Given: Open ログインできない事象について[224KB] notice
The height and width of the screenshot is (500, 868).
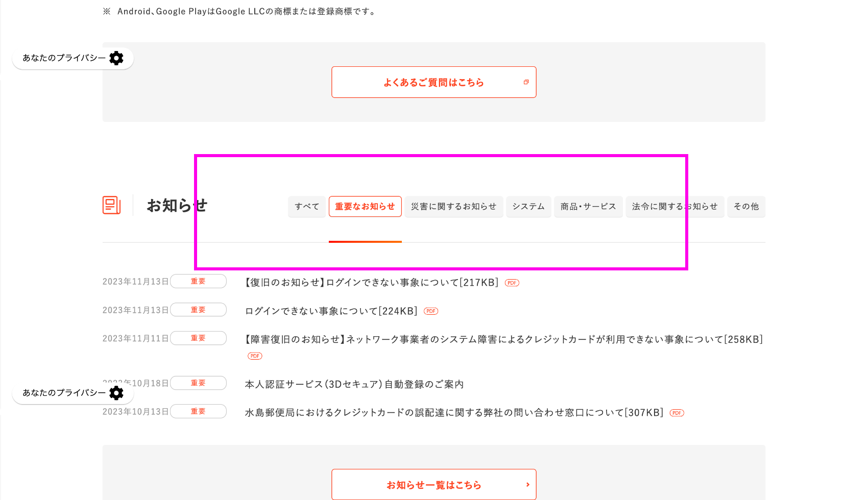Looking at the screenshot, I should pos(331,311).
